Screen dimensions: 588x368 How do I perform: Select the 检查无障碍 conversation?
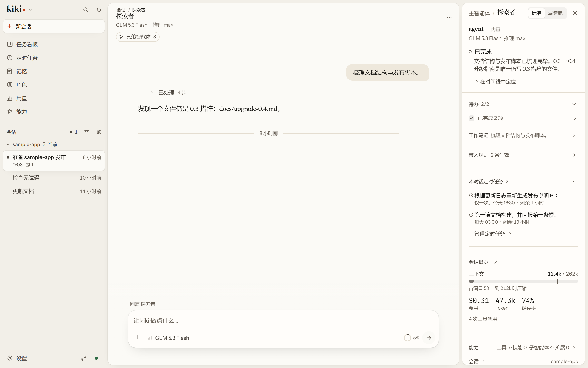tap(54, 178)
